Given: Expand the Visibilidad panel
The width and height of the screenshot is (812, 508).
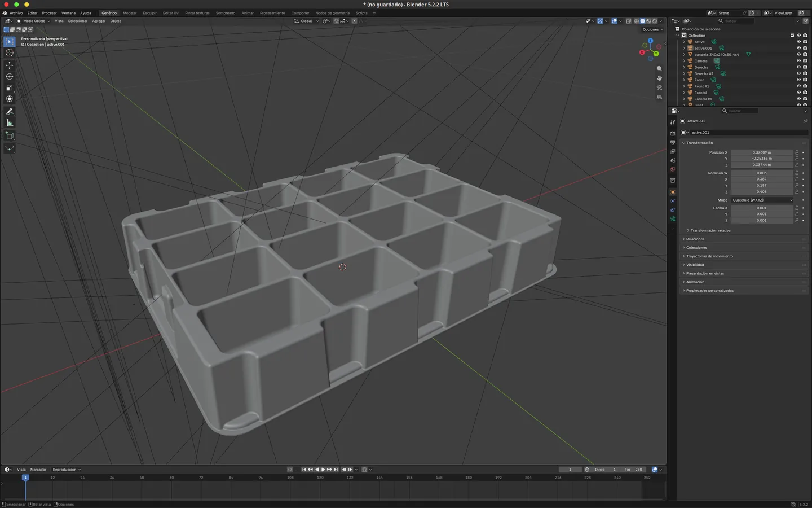Looking at the screenshot, I should pos(695,265).
